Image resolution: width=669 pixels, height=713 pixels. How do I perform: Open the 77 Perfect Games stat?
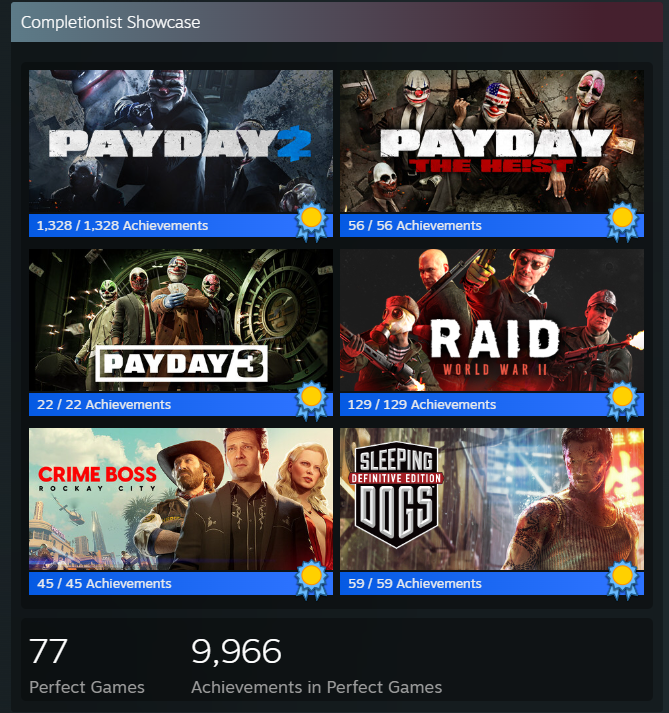[x=87, y=666]
